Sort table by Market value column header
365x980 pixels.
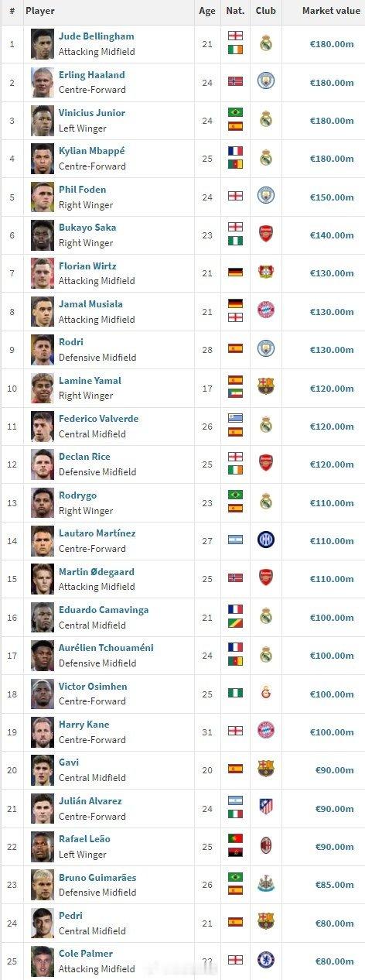pos(328,12)
